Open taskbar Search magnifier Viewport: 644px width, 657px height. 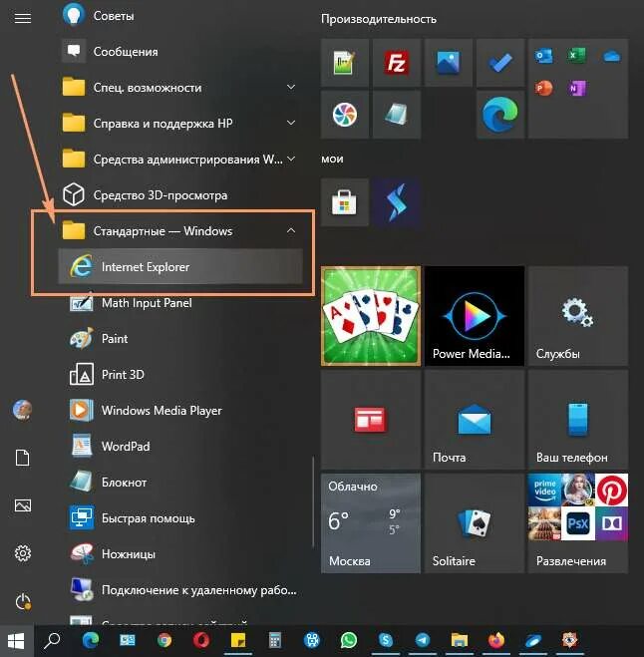point(53,641)
